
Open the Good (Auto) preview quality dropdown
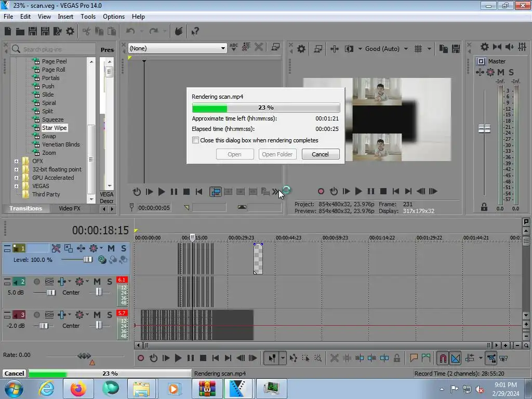coord(406,49)
